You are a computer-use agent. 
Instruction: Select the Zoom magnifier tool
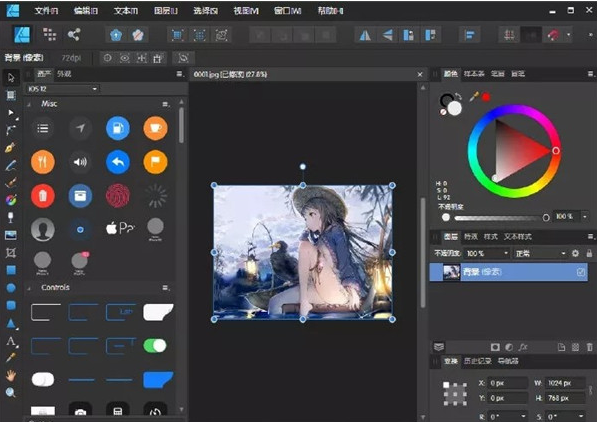tap(11, 392)
